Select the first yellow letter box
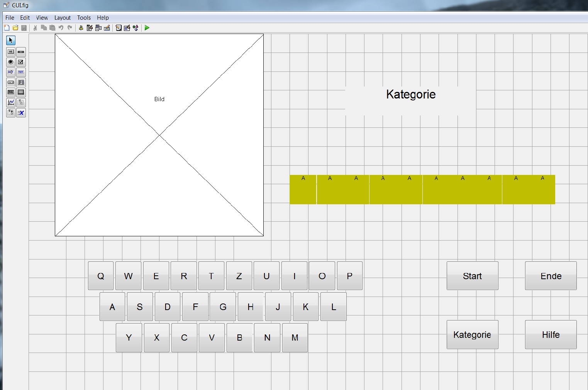The height and width of the screenshot is (390, 588). point(303,190)
